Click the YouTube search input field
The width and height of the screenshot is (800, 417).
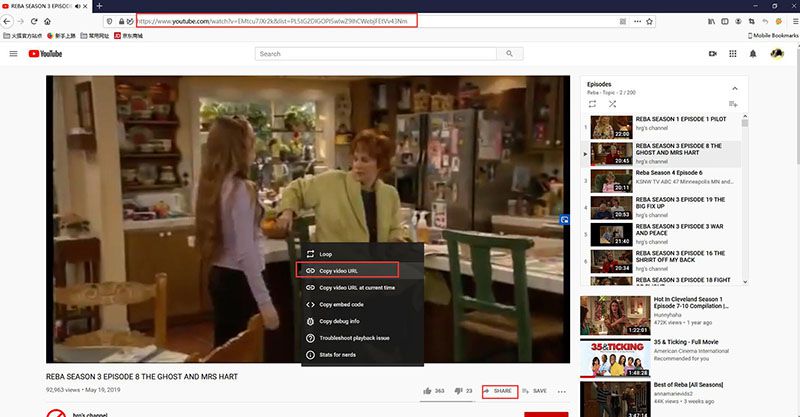click(x=376, y=54)
